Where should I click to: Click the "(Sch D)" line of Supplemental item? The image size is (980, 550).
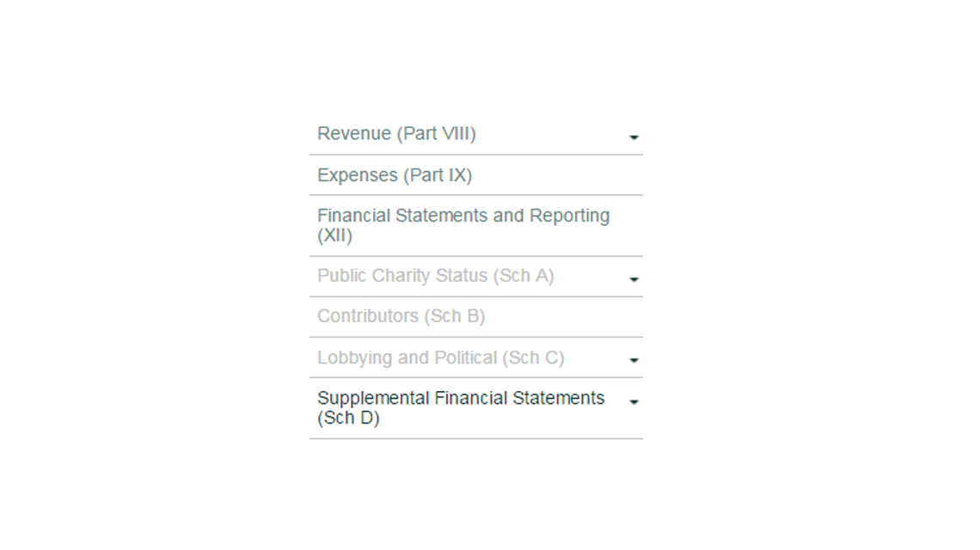tap(348, 419)
